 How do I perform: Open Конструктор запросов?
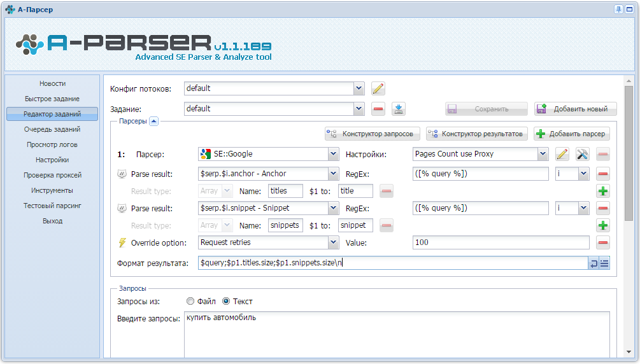pyautogui.click(x=373, y=134)
